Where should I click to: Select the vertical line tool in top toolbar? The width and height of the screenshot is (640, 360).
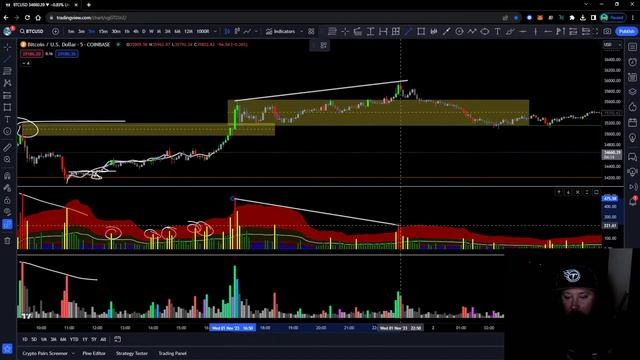tap(536, 31)
